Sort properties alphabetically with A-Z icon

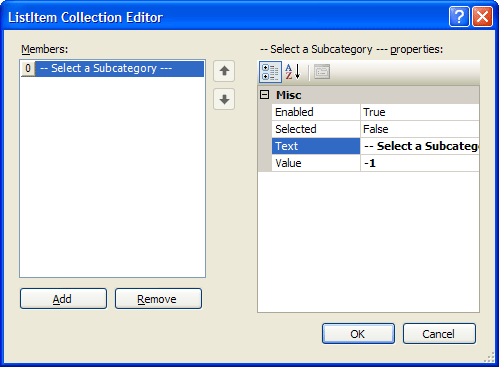tap(293, 72)
